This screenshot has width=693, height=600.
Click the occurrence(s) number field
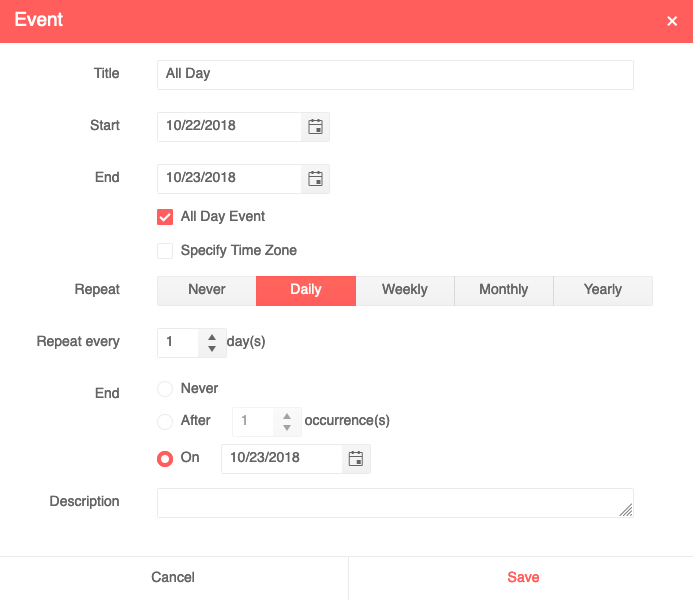coord(253,422)
